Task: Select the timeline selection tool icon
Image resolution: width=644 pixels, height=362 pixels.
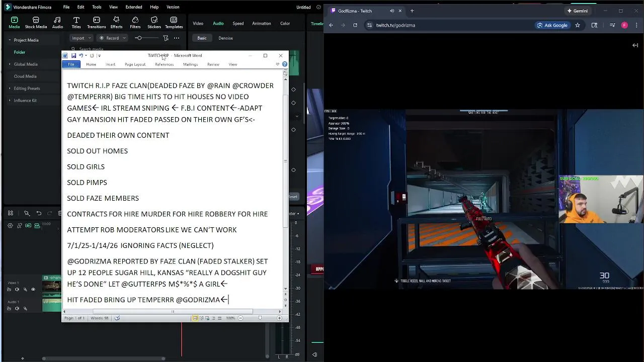Action: pyautogui.click(x=27, y=213)
